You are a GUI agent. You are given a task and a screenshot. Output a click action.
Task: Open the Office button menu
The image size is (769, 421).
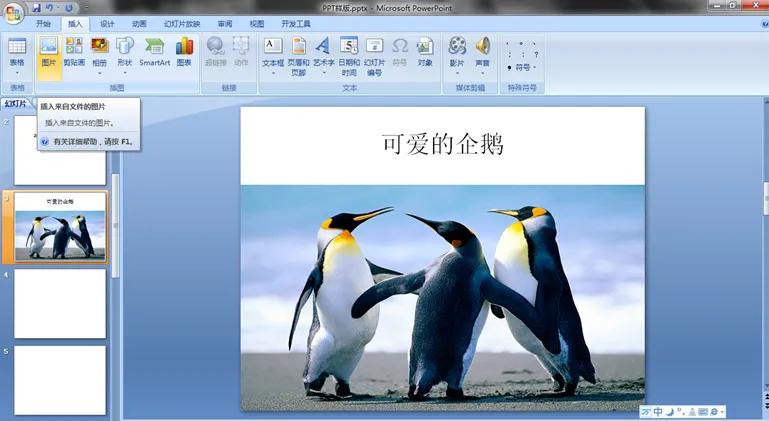click(x=13, y=12)
